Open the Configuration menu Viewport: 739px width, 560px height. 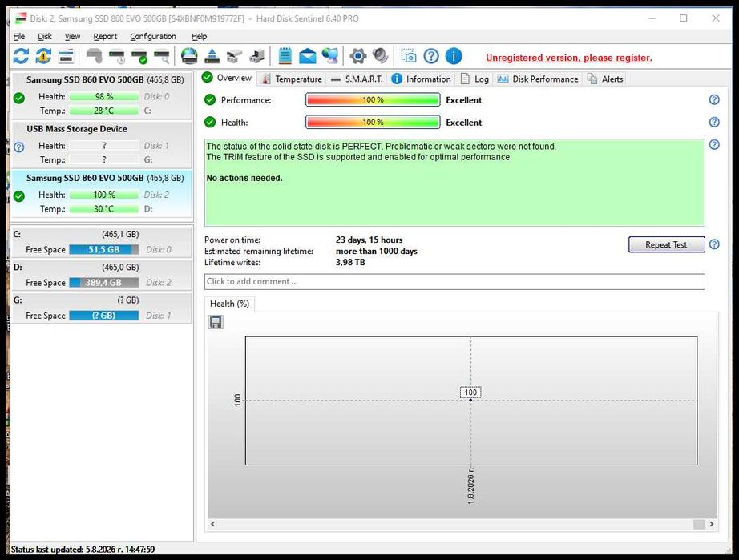tap(153, 36)
